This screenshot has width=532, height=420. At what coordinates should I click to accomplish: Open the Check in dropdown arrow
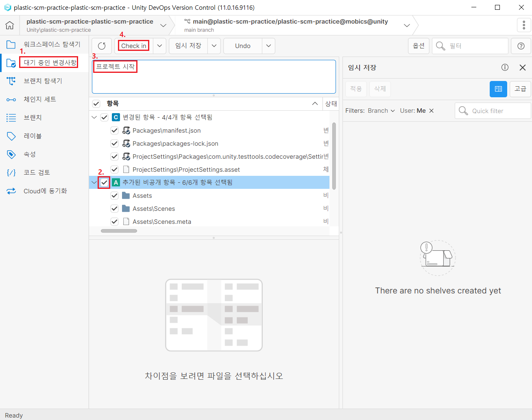pos(159,46)
